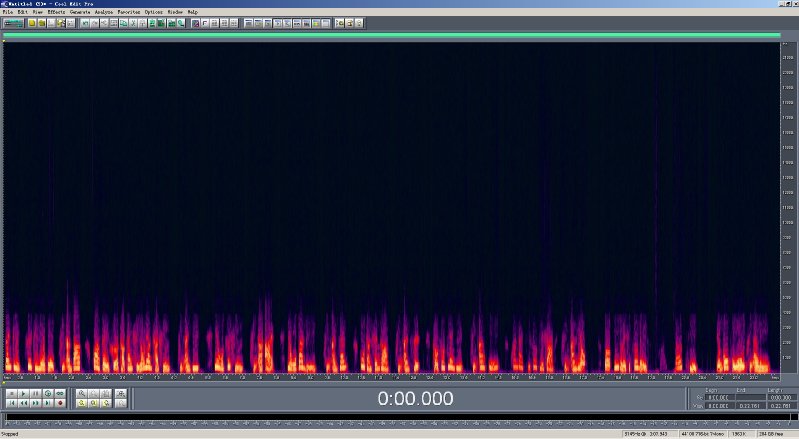This screenshot has height=439, width=799.
Task: Zoom out horizontally icon
Action: (x=94, y=394)
